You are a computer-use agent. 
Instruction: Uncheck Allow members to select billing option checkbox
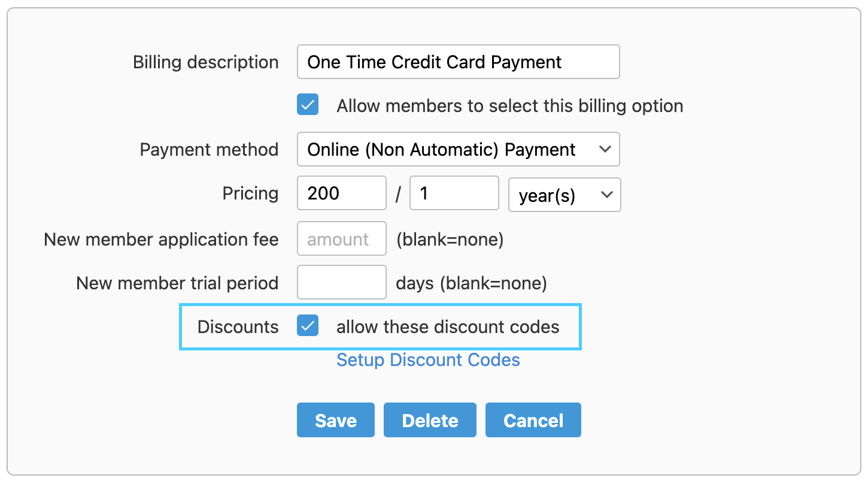[308, 105]
